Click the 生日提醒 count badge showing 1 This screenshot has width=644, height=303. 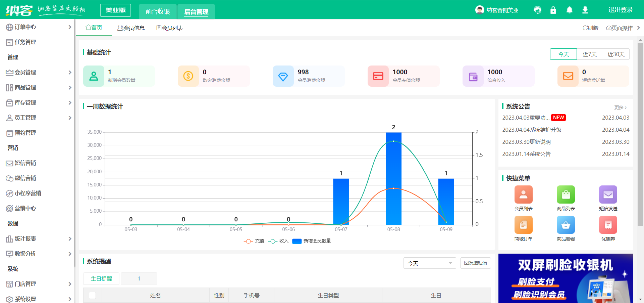(x=139, y=278)
